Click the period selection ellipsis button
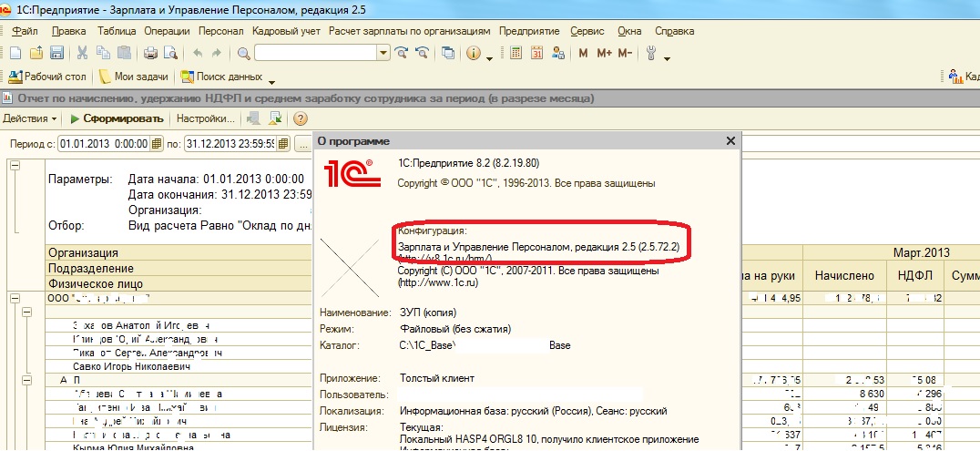 pyautogui.click(x=302, y=143)
